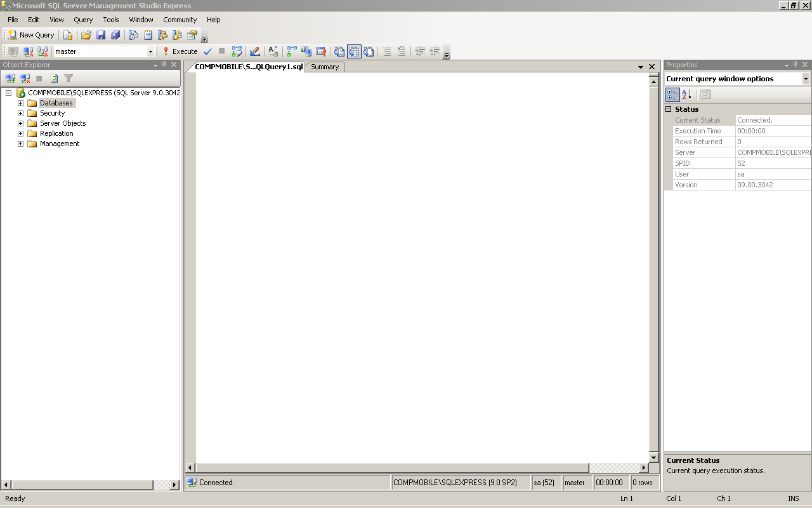812x508 pixels.
Task: Switch output to Results to File
Action: pos(369,51)
